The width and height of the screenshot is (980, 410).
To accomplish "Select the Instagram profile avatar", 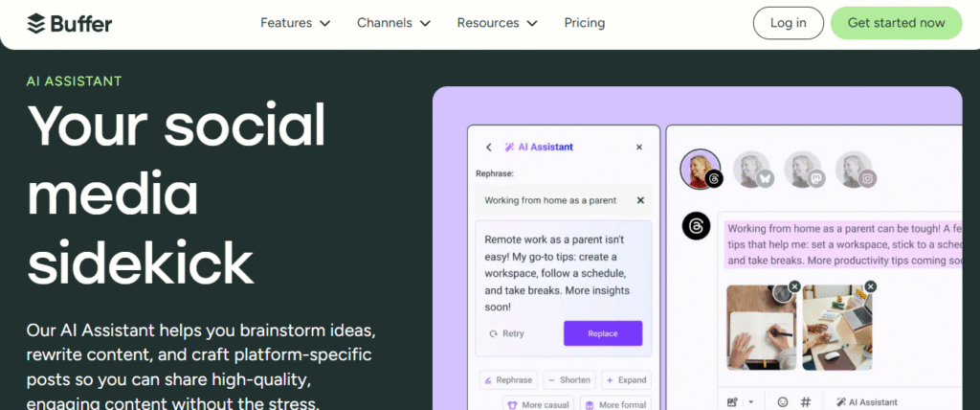I will (x=856, y=169).
